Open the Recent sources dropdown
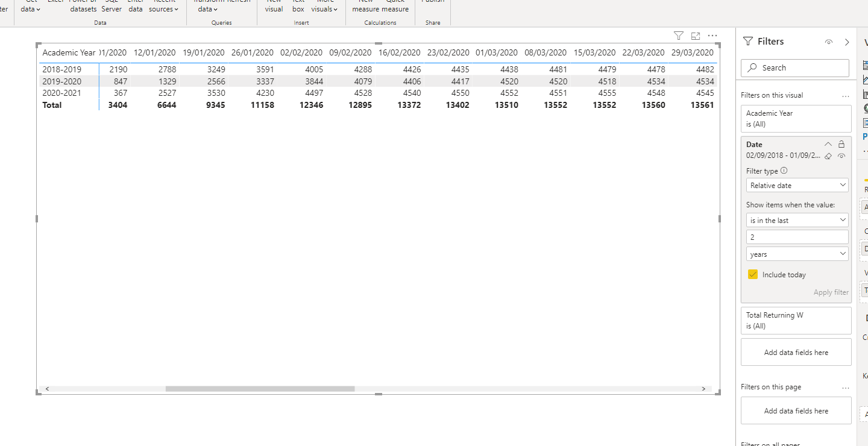 pyautogui.click(x=164, y=6)
